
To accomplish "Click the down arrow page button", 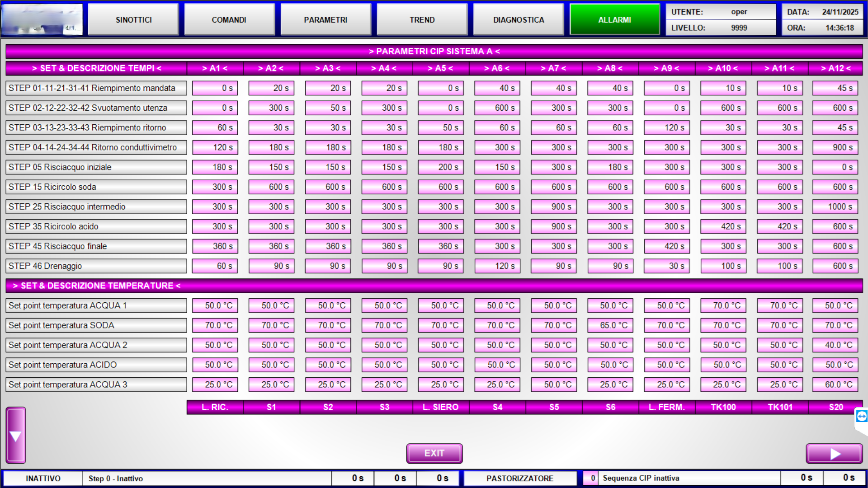I will coord(16,435).
